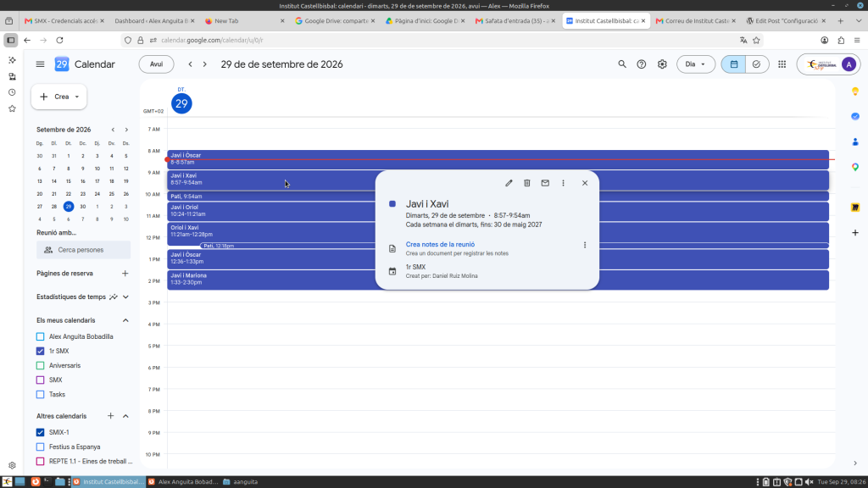This screenshot has height=488, width=868.
Task: Open the Dia view dropdown
Action: (696, 64)
